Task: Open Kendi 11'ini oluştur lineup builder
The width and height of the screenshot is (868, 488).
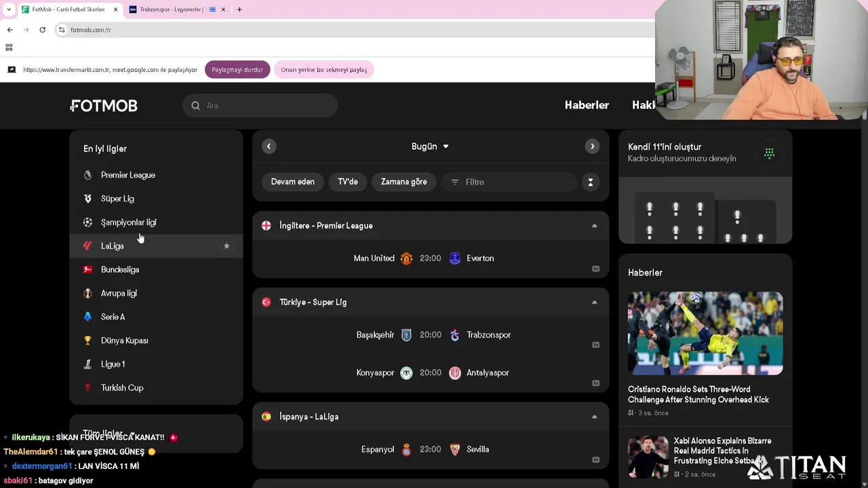Action: pyautogui.click(x=705, y=152)
